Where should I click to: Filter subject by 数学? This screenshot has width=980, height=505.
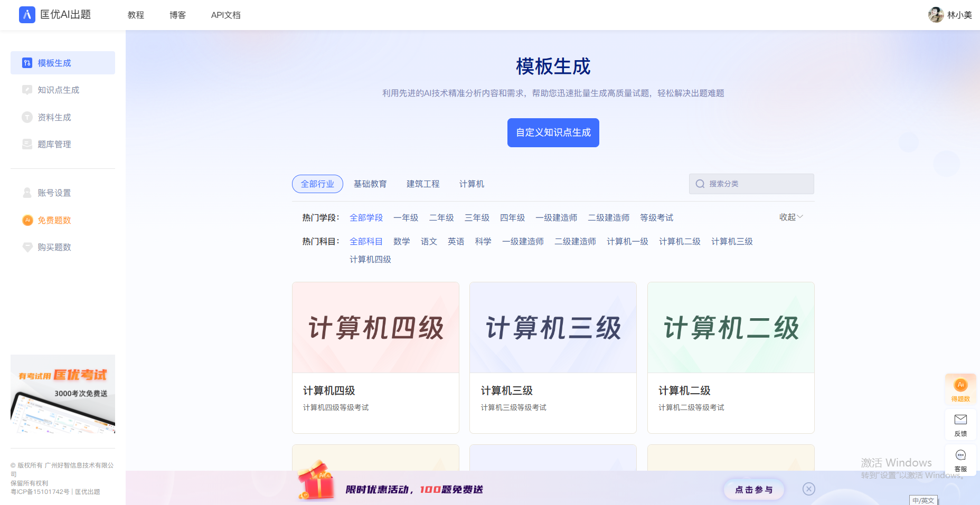pyautogui.click(x=401, y=241)
